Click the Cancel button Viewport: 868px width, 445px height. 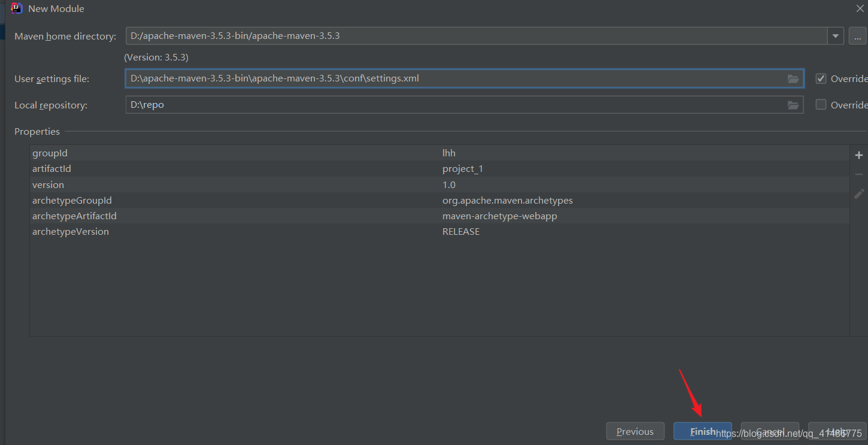770,431
